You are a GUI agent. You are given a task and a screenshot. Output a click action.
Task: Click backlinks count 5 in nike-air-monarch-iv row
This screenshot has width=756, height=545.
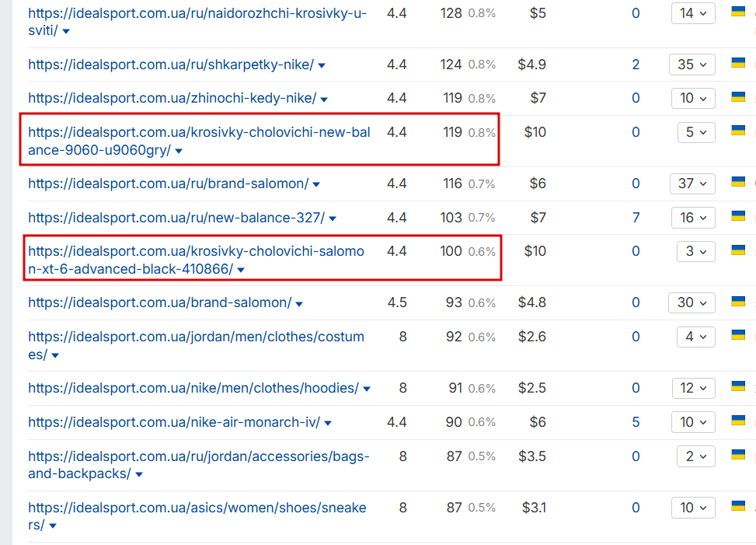coord(636,422)
